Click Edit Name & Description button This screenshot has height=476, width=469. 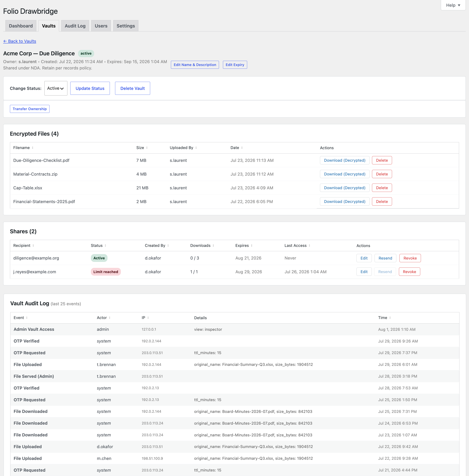[x=195, y=65]
